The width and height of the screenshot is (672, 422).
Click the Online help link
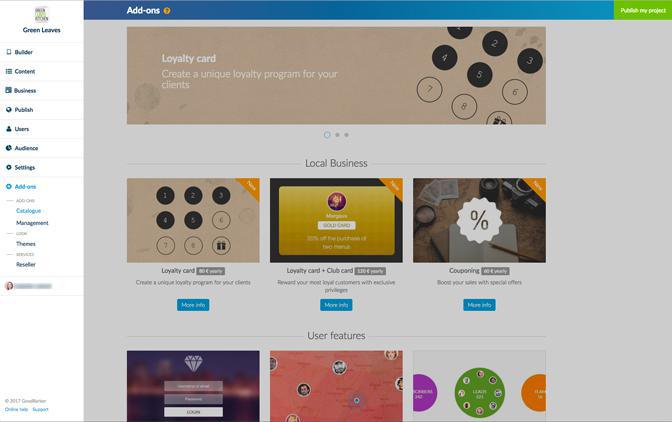(x=16, y=410)
